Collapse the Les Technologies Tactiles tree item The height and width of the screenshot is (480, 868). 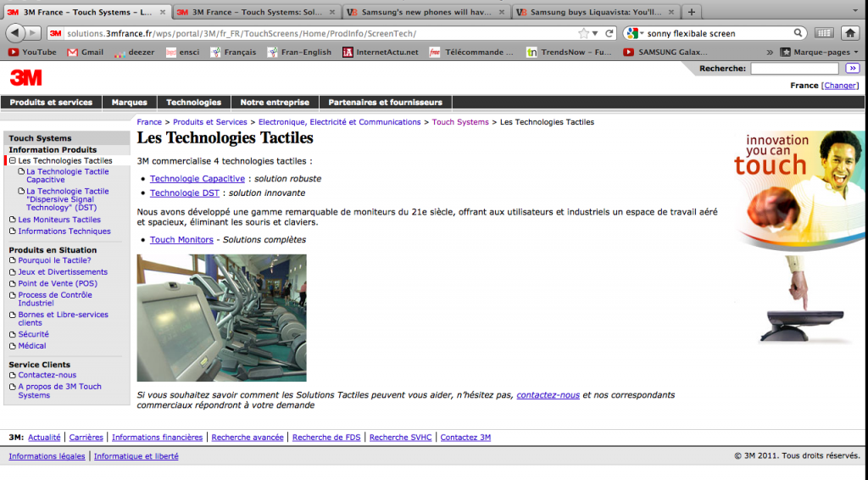click(x=13, y=160)
